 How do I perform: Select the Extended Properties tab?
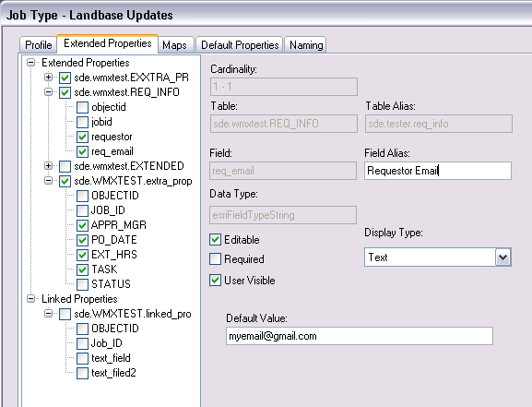(x=107, y=43)
